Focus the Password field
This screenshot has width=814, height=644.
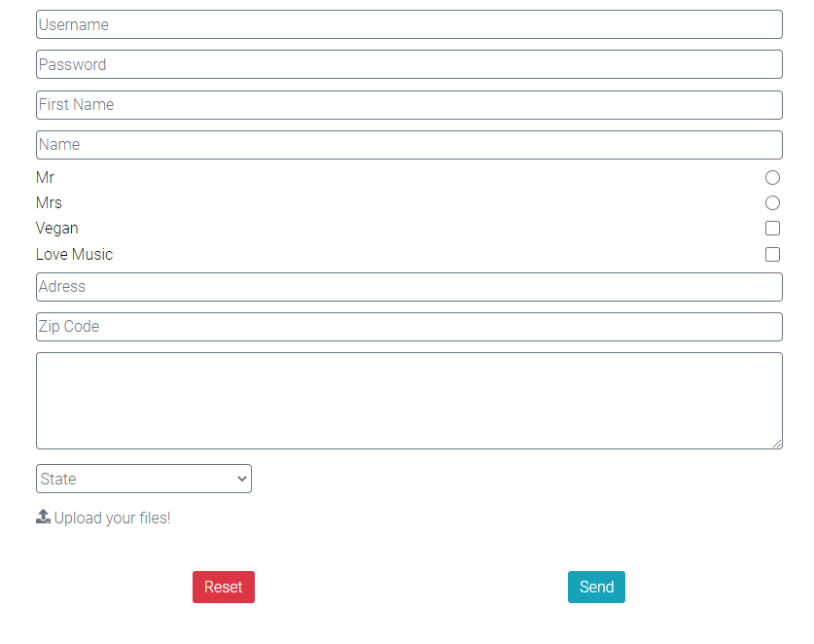pos(408,64)
